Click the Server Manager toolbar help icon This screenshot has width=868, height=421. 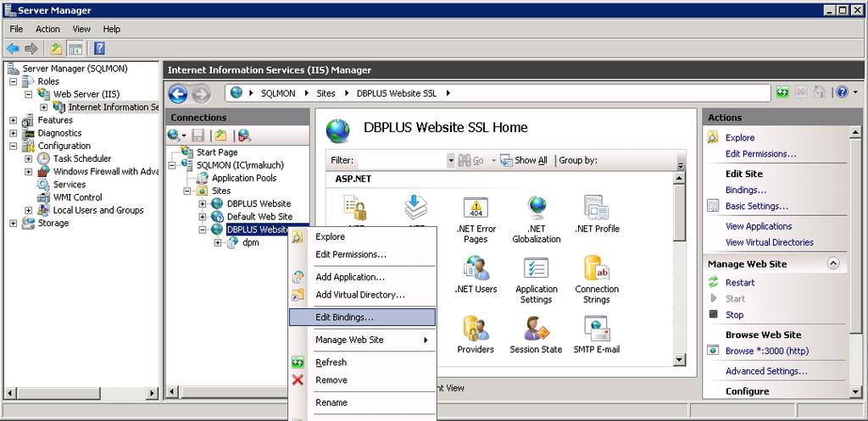click(x=99, y=48)
